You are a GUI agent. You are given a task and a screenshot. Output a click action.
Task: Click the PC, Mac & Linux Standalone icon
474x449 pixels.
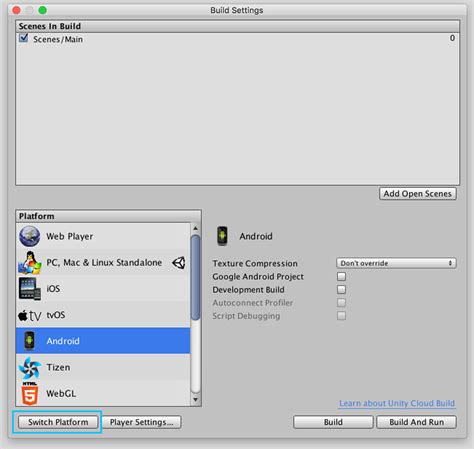click(x=29, y=263)
